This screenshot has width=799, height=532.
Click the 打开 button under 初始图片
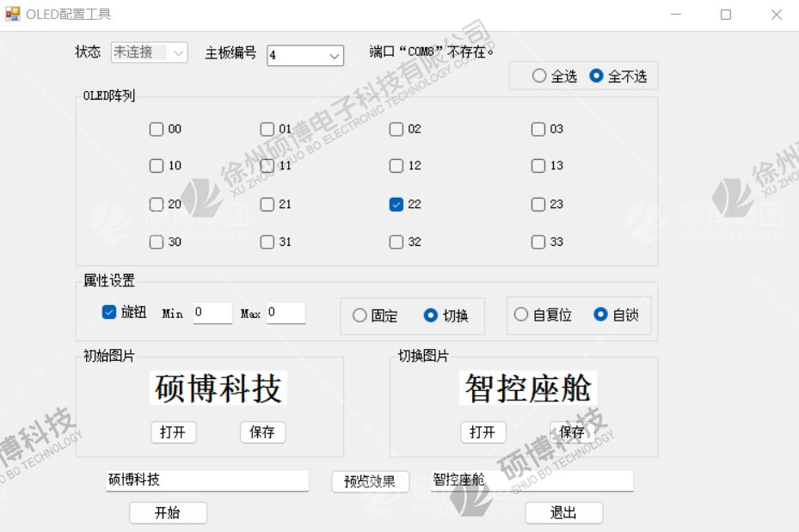click(x=174, y=432)
